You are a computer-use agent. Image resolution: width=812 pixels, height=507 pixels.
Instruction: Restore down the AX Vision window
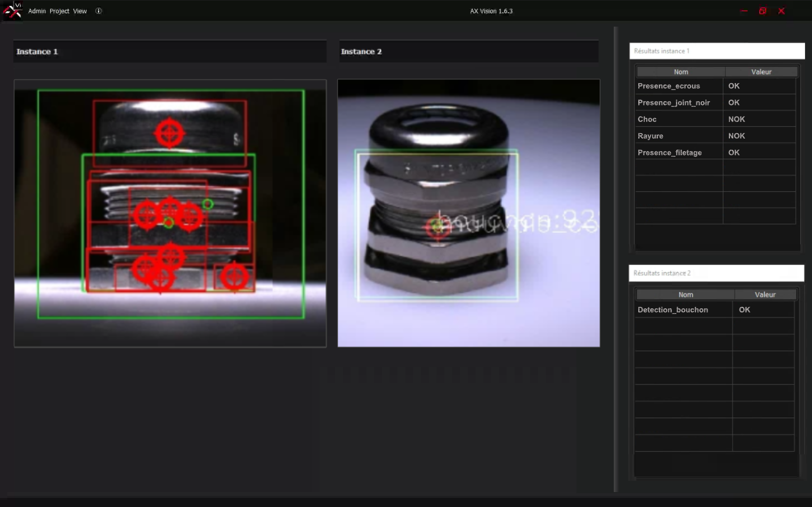(762, 11)
